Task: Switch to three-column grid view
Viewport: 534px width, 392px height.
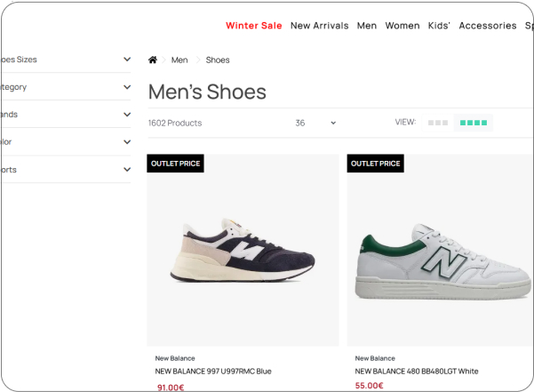Action: tap(438, 123)
